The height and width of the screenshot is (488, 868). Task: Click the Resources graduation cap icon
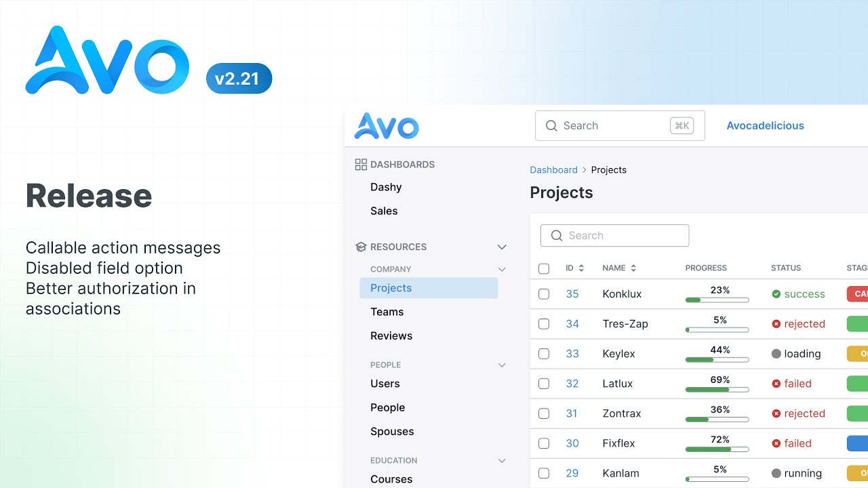[361, 247]
